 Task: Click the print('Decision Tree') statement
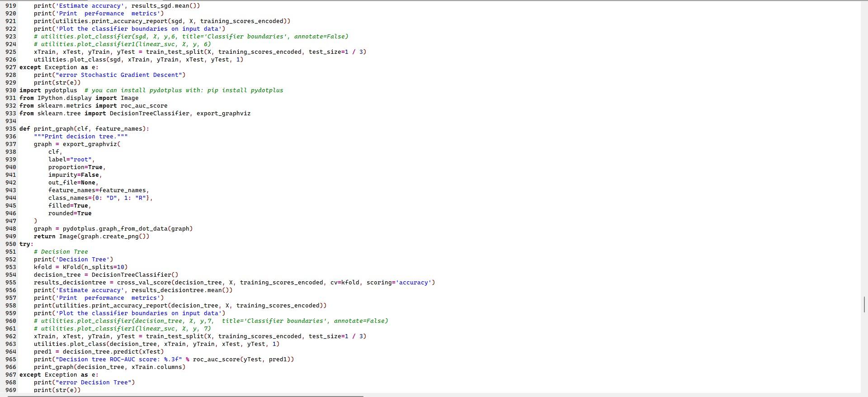74,260
